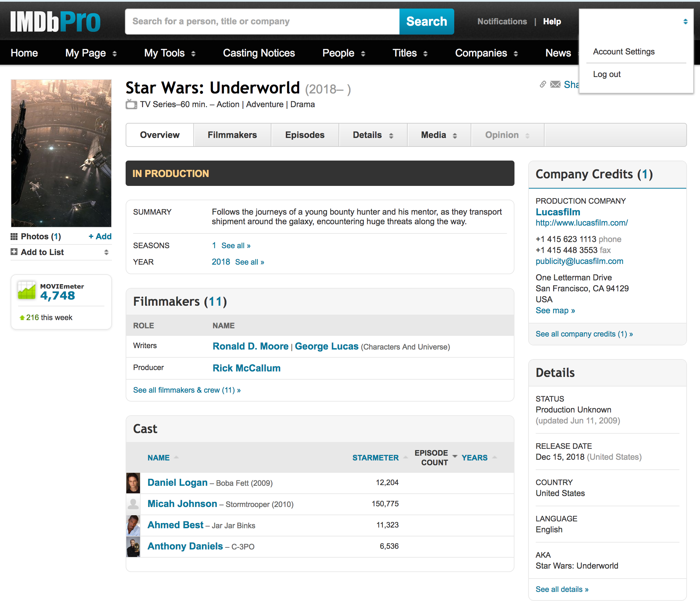Select the Overview tab
Image resolution: width=700 pixels, height=608 pixels.
[x=160, y=135]
